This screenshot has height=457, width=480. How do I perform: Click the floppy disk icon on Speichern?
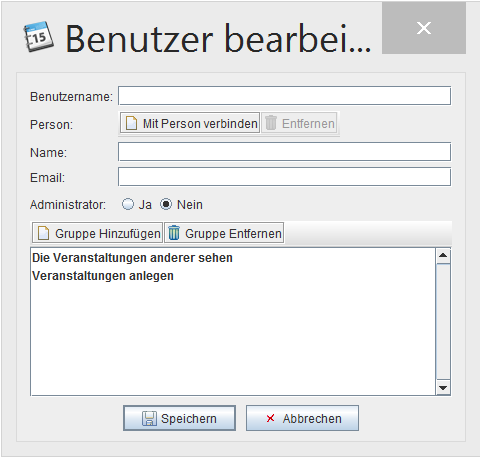point(149,418)
